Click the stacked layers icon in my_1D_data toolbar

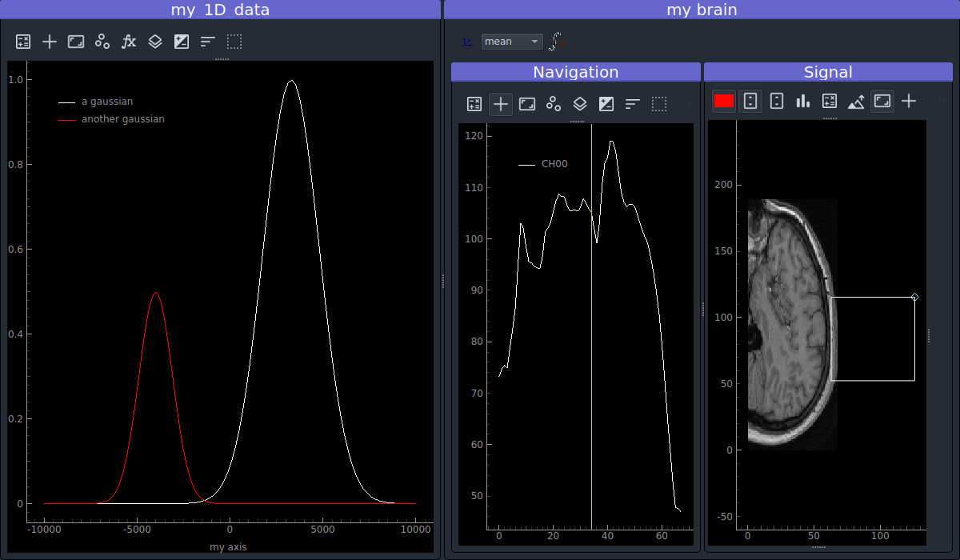[x=155, y=42]
